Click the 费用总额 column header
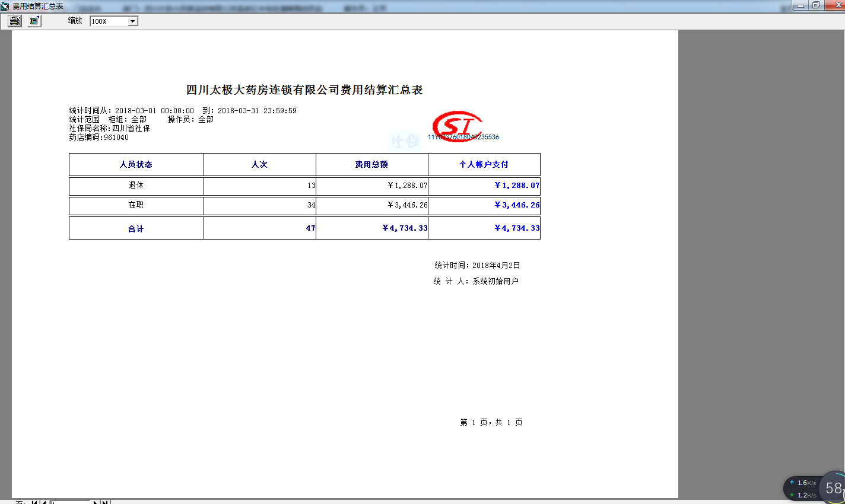 [371, 164]
